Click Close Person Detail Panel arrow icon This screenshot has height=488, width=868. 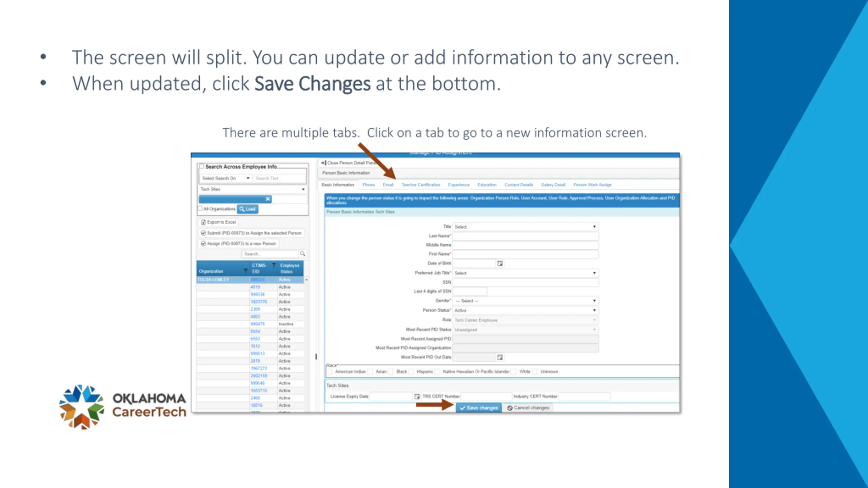click(x=323, y=163)
